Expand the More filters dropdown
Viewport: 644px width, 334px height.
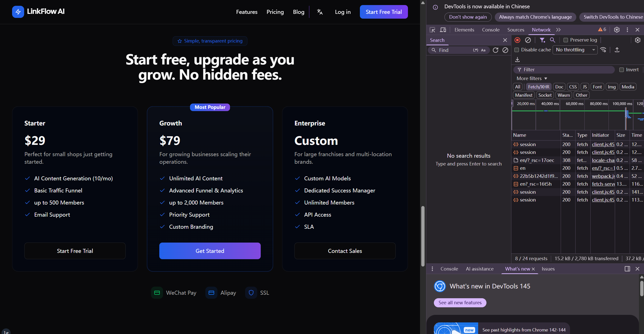(x=532, y=79)
